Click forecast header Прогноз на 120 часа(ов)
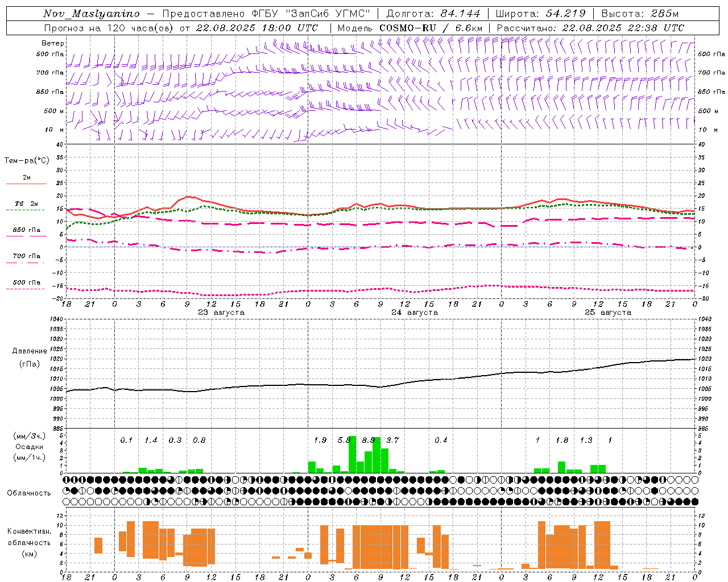Image resolution: width=728 pixels, height=582 pixels. pyautogui.click(x=109, y=28)
